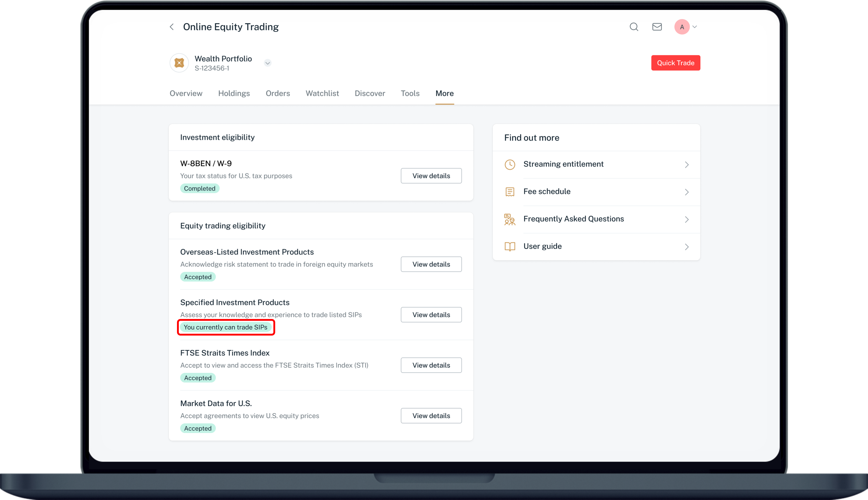Image resolution: width=868 pixels, height=500 pixels.
Task: Click the Wealth Portfolio logo icon
Action: [179, 63]
